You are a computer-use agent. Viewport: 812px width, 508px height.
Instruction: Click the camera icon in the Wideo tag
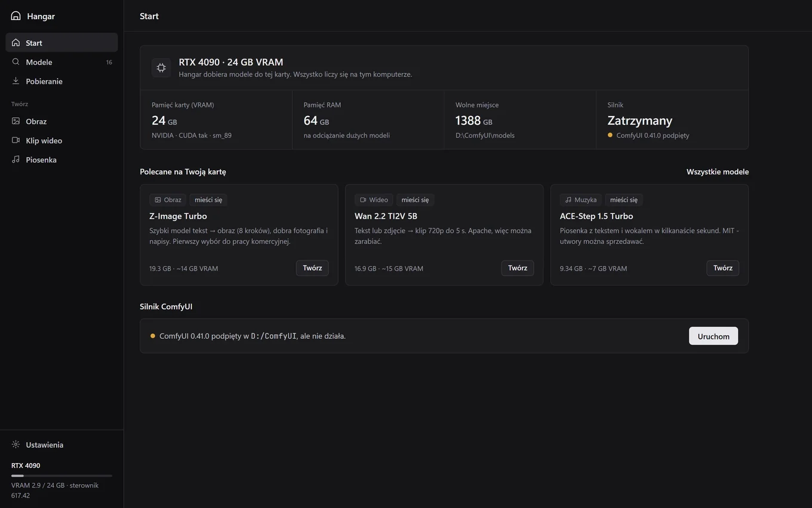tap(363, 200)
